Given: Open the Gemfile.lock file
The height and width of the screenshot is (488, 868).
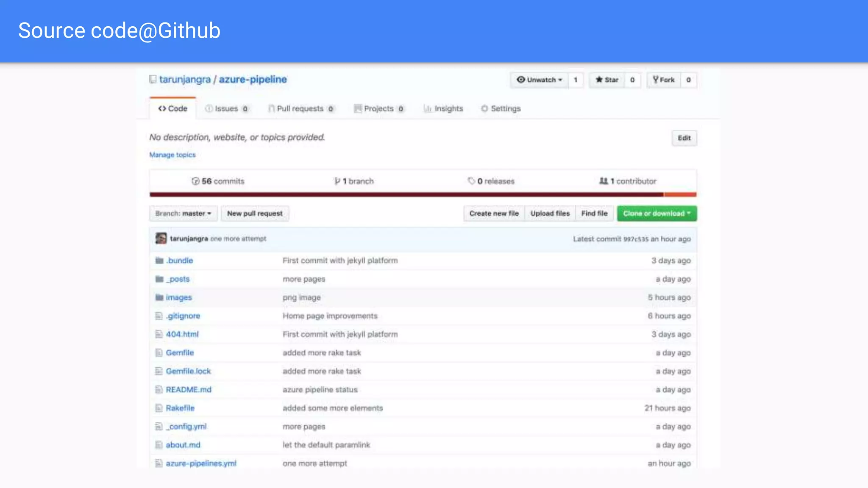Looking at the screenshot, I should (188, 371).
